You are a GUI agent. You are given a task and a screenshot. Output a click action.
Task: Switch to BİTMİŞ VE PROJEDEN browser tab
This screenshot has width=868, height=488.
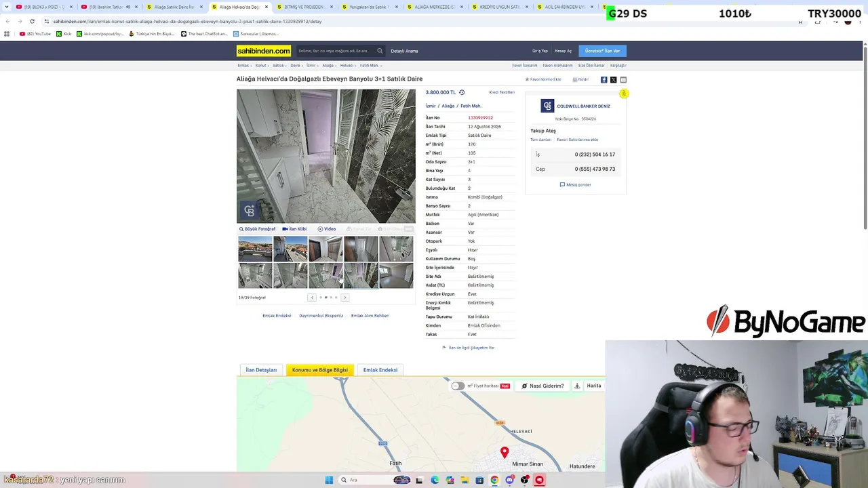(x=304, y=7)
